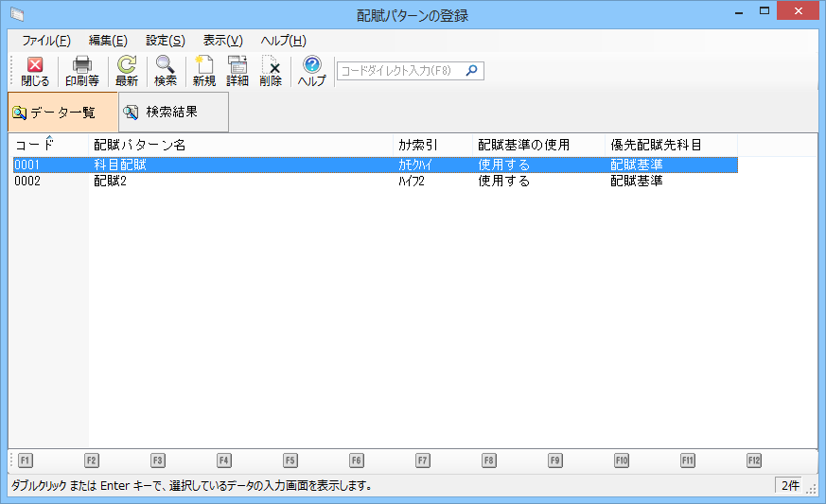Open the 編集(E) menu
The width and height of the screenshot is (826, 504).
coord(108,41)
